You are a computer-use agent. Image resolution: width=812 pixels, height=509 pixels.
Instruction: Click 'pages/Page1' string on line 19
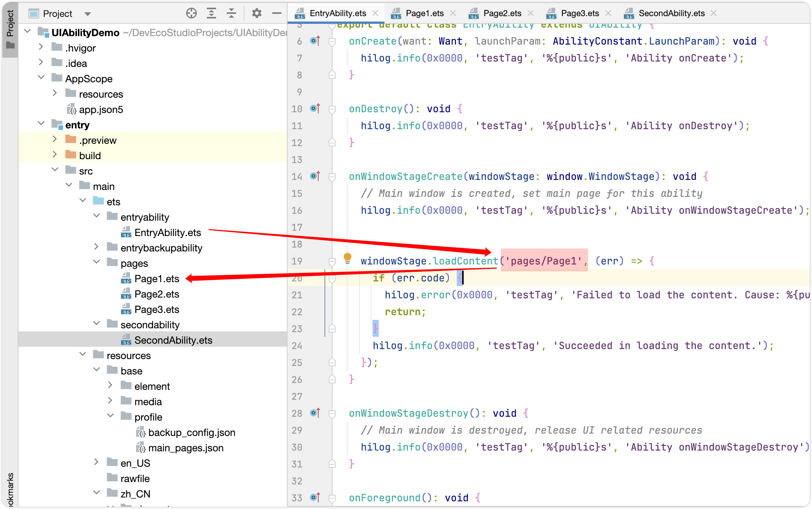pyautogui.click(x=543, y=261)
